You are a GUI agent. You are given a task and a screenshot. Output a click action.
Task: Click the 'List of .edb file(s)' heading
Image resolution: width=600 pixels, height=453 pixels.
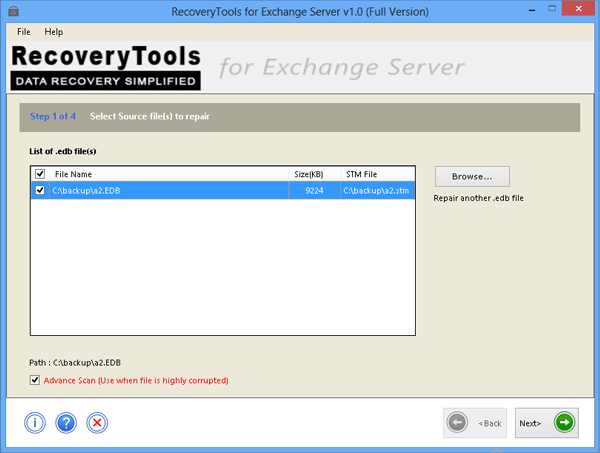pos(63,152)
